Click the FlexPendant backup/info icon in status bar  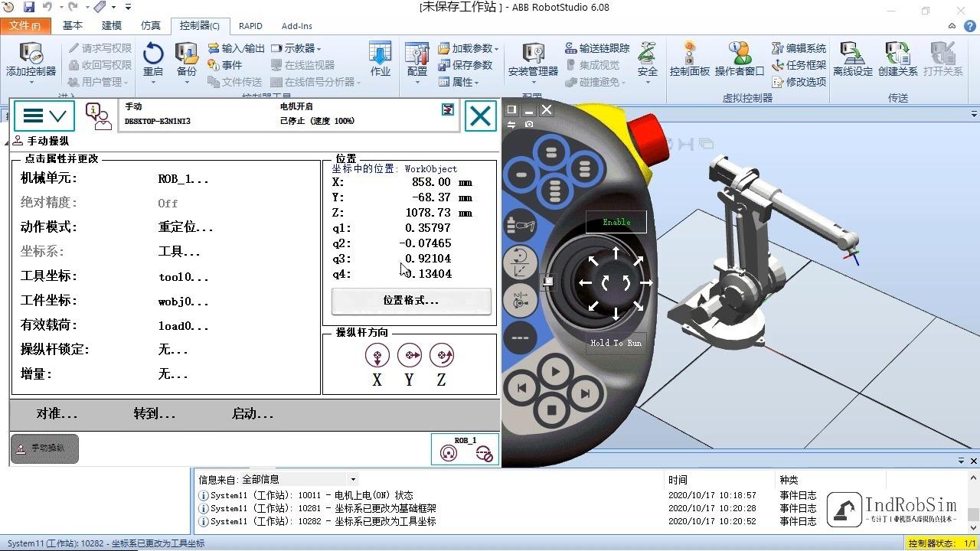pos(448,110)
